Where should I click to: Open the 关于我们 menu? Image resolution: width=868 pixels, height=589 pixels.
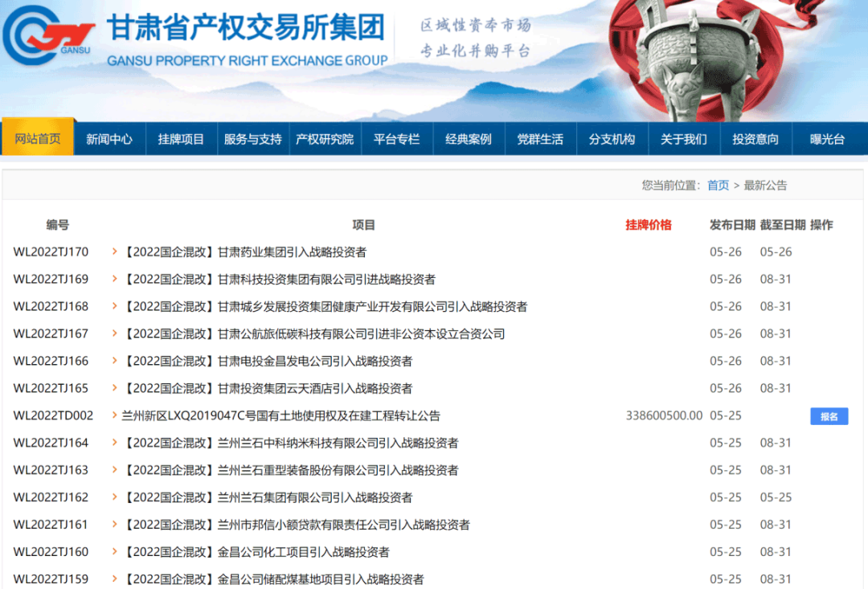[x=684, y=139]
